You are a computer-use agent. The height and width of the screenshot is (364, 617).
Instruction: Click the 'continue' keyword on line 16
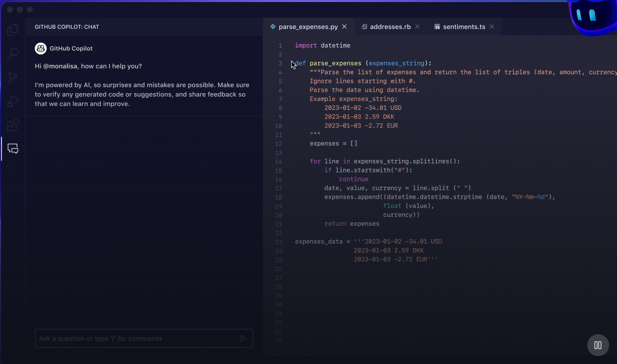pyautogui.click(x=354, y=179)
